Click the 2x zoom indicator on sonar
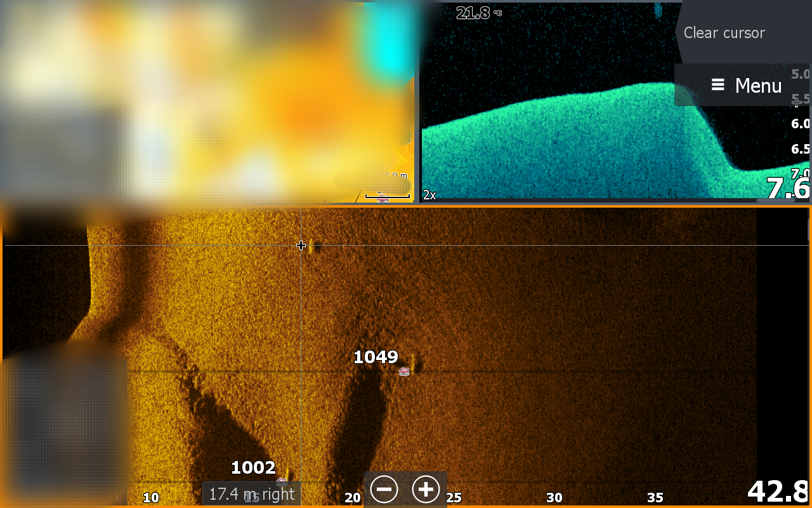 pyautogui.click(x=429, y=195)
